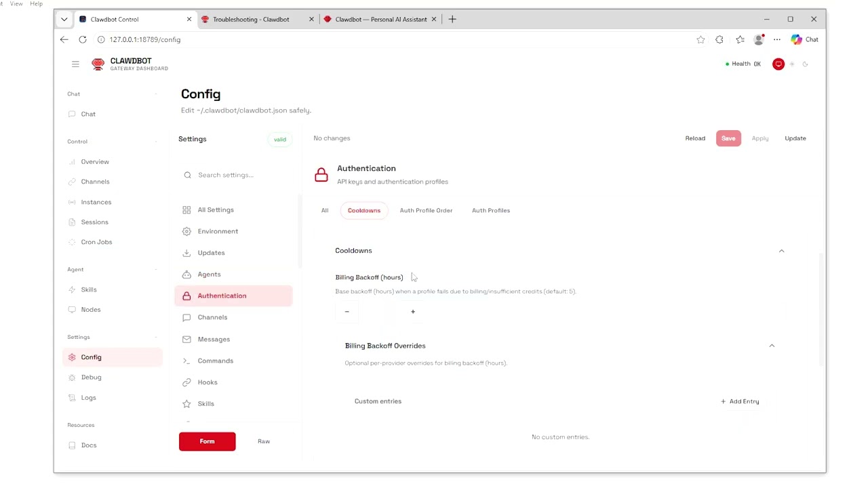Viewport: 868px width, 488px height.
Task: Click the main config panel scrollbar
Action: click(822, 310)
